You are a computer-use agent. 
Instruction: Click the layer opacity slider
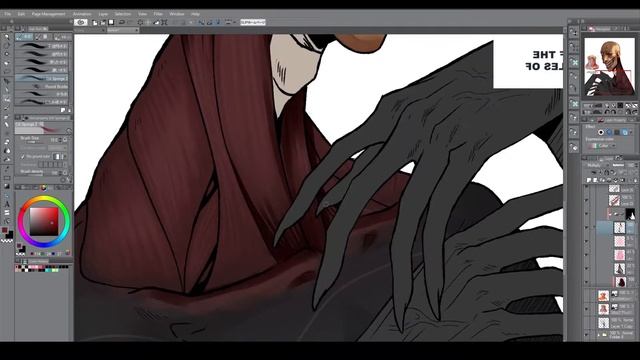619,165
